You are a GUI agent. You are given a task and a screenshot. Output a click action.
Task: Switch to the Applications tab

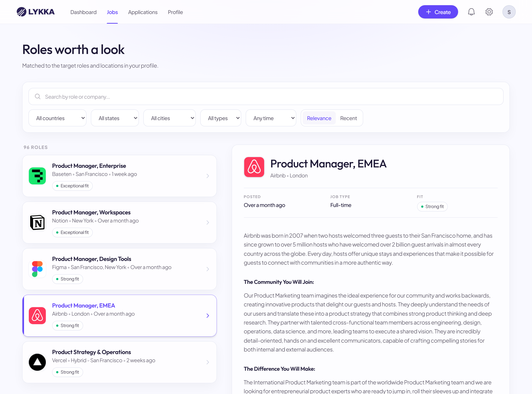[143, 12]
